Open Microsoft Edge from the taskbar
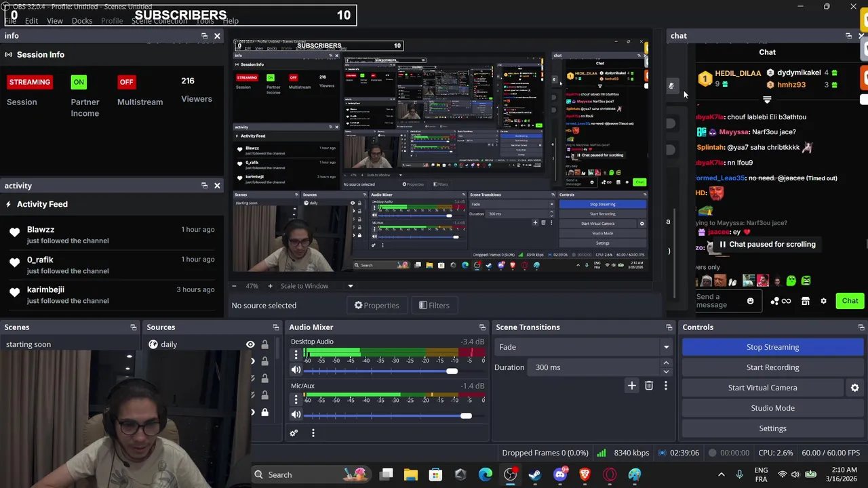 coord(486,474)
